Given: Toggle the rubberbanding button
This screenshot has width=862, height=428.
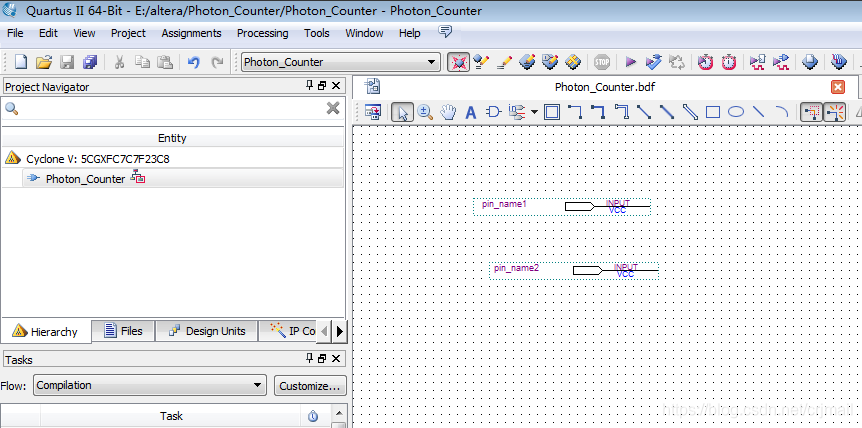Looking at the screenshot, I should (835, 112).
